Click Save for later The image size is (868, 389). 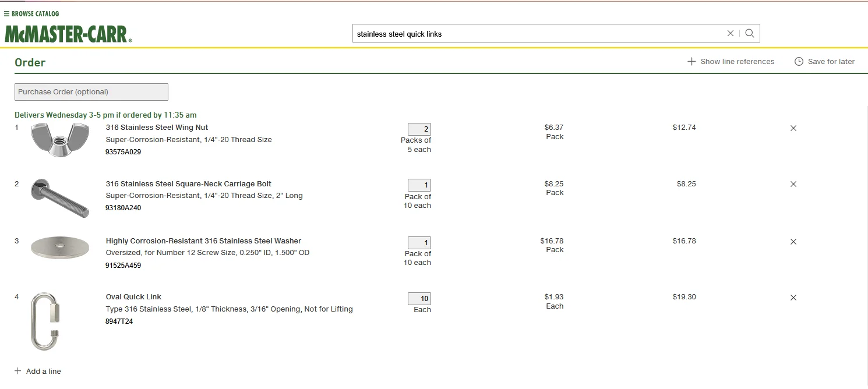pos(824,62)
